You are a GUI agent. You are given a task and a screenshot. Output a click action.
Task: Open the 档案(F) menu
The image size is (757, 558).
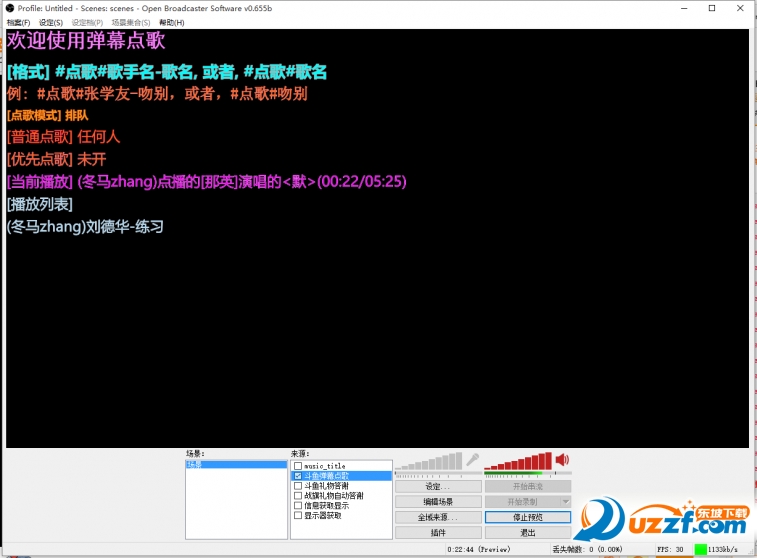coord(18,22)
